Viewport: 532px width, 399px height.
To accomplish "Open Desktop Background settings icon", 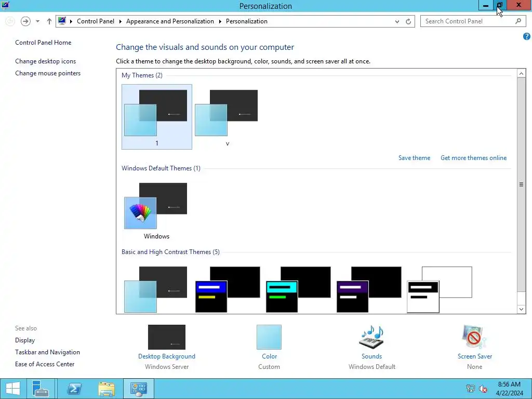I will 167,337.
